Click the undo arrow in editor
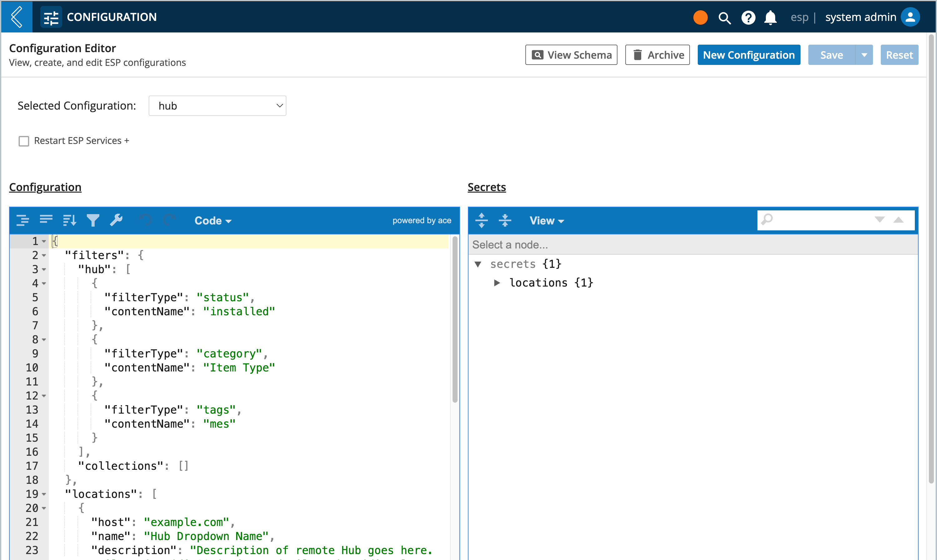 click(x=145, y=220)
